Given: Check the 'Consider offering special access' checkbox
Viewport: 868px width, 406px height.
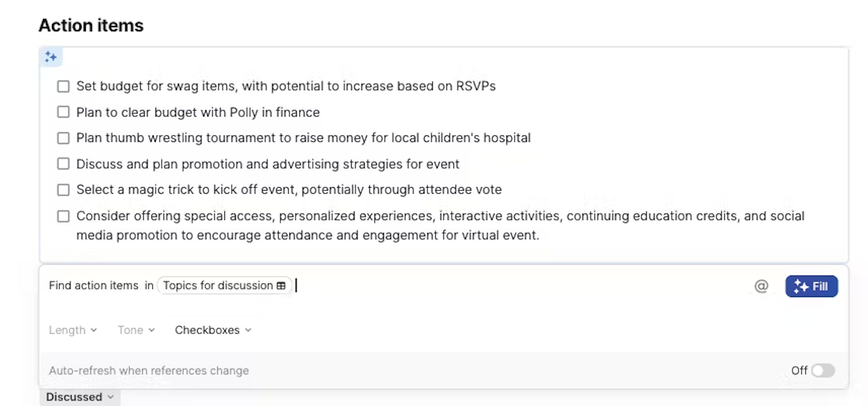Looking at the screenshot, I should (63, 216).
